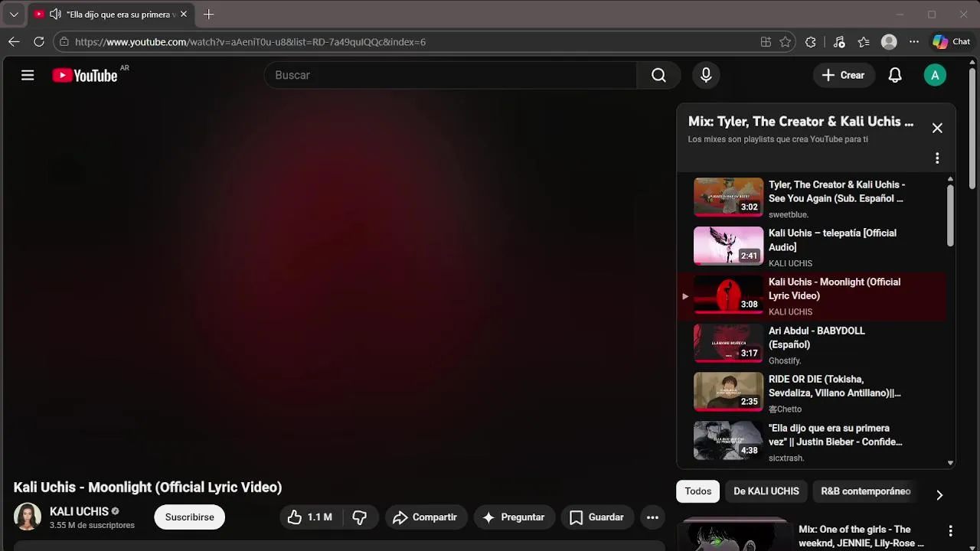Click the Compartir button

(x=425, y=517)
